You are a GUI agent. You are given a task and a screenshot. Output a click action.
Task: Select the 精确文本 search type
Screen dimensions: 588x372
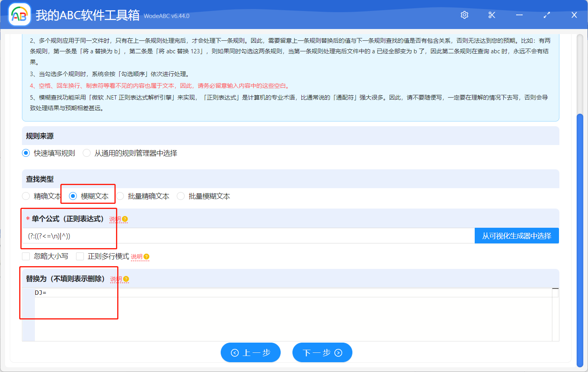pyautogui.click(x=26, y=196)
